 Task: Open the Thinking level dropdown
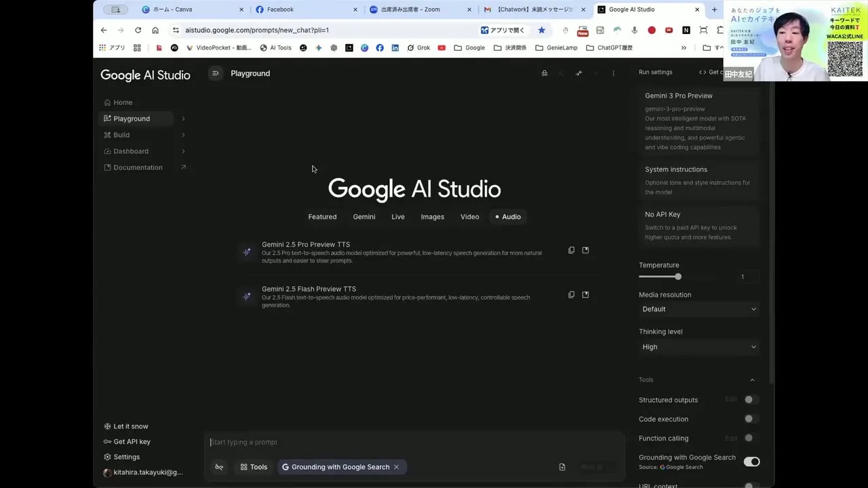point(698,346)
